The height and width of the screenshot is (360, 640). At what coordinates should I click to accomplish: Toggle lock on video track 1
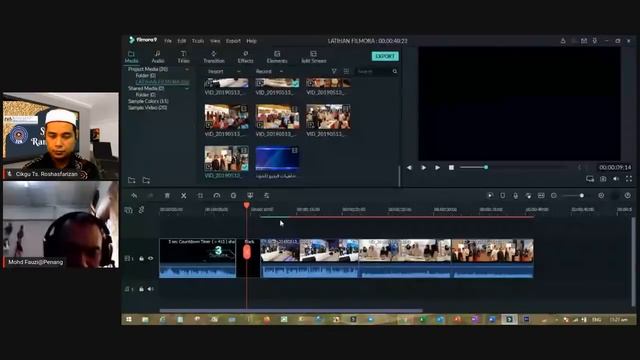coord(141,258)
